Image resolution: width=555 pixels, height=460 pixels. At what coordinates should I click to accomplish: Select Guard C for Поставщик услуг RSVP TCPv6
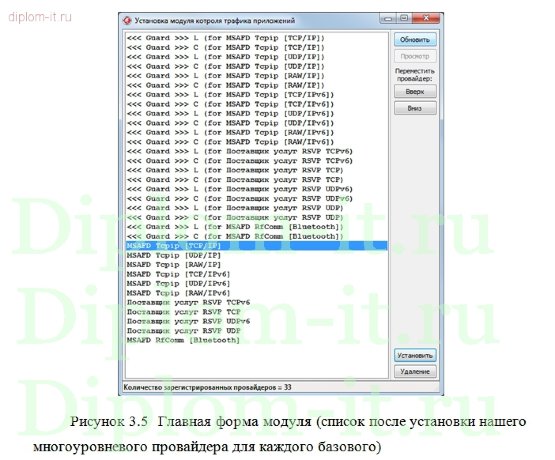256,161
